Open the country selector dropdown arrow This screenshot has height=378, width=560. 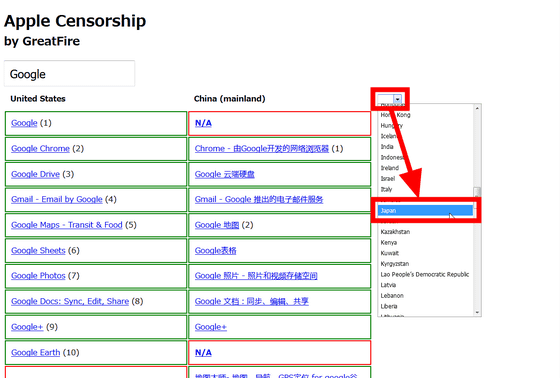pos(397,99)
